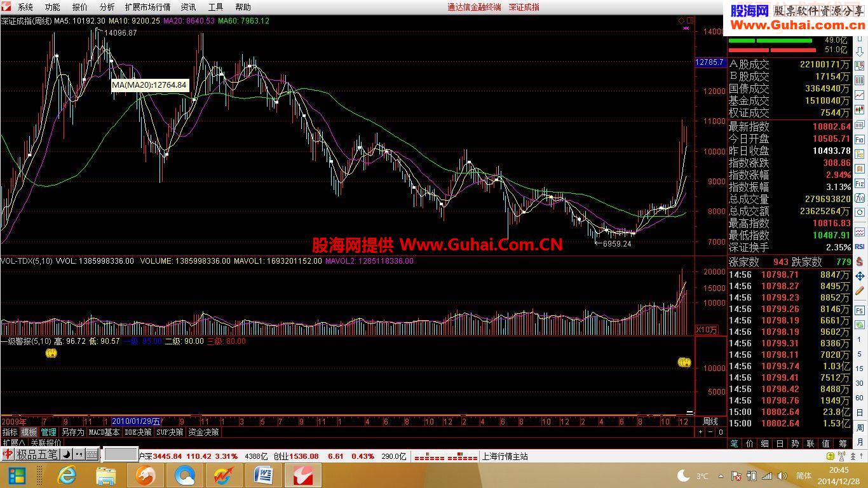Click the blue four-way move arrows icon
Image resolution: width=868 pixels, height=488 pixels.
860,276
